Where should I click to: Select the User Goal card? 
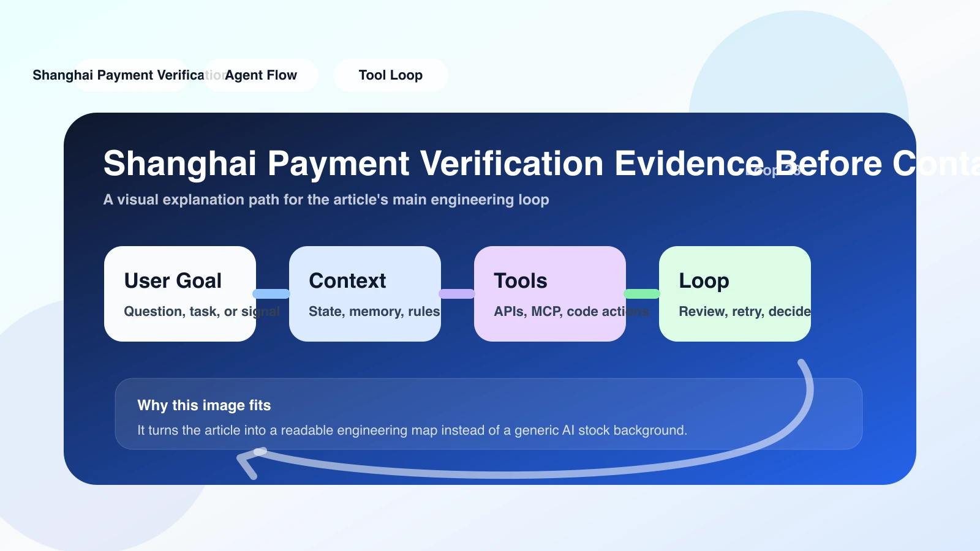click(180, 294)
